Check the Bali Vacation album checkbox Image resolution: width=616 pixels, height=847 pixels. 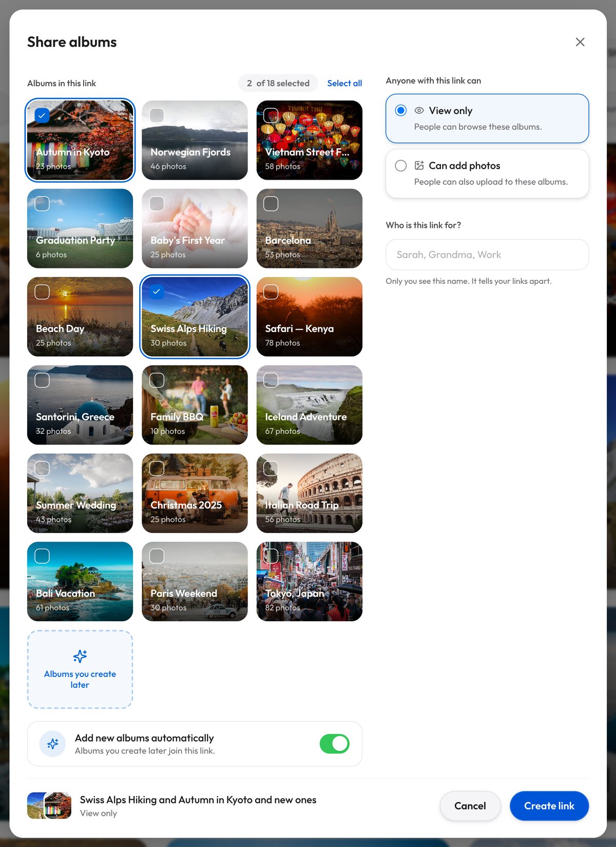point(42,556)
